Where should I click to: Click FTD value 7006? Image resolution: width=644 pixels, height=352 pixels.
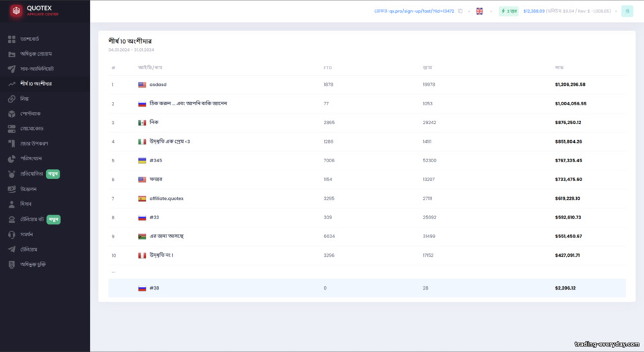[329, 160]
